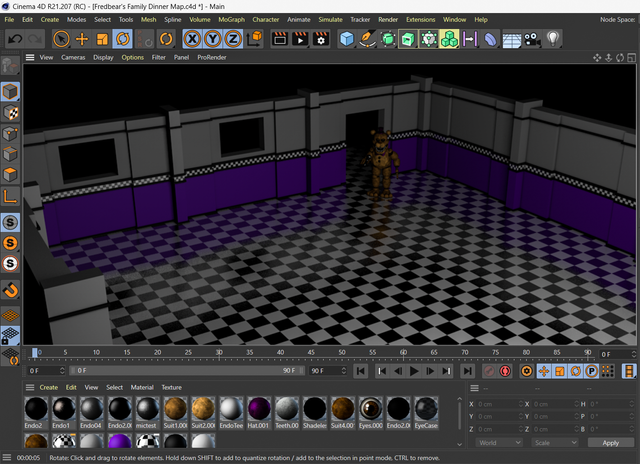Select the Move tool in top toolbar
This screenshot has height=464, width=640.
click(82, 39)
